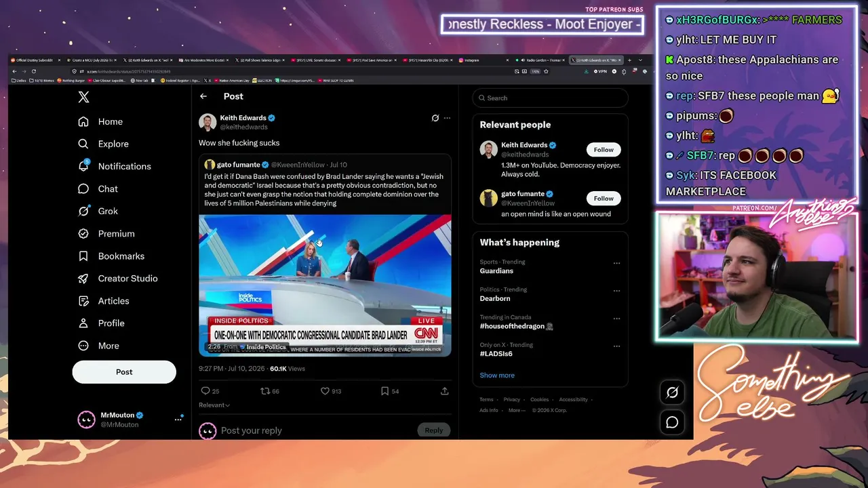The width and height of the screenshot is (868, 488).
Task: Click the Grok icon on Keith's post
Action: pos(435,118)
